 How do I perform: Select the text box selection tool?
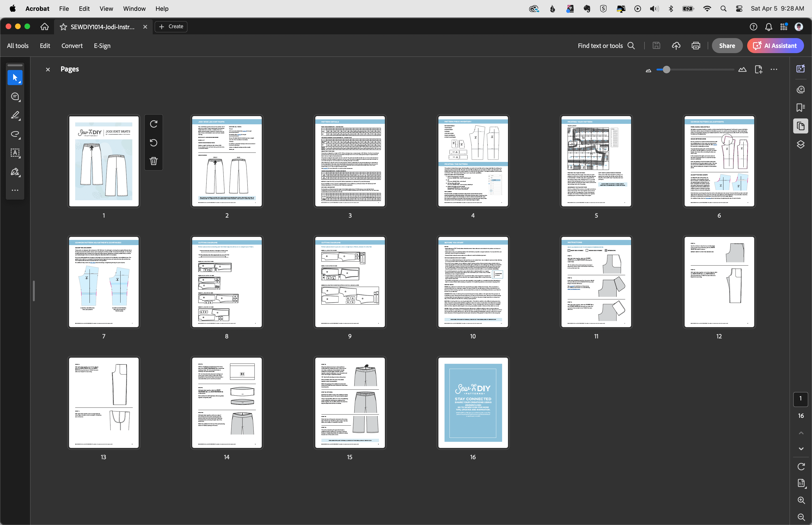pos(15,153)
